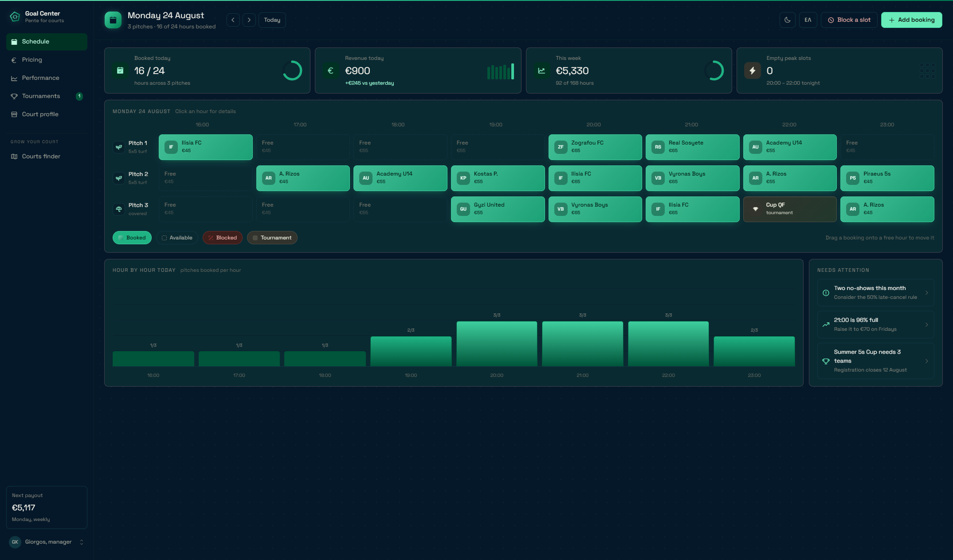Image resolution: width=953 pixels, height=560 pixels.
Task: Open the Giorgos, manager account switcher
Action: (47, 542)
